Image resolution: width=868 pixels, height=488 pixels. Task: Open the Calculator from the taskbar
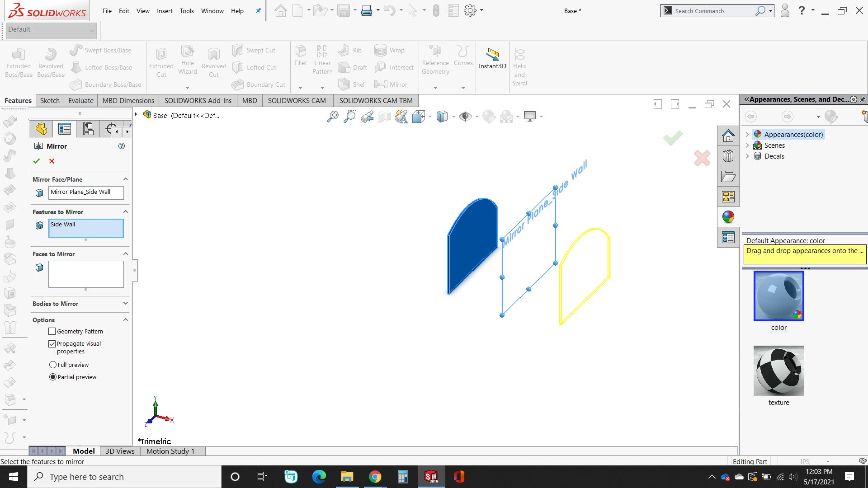point(403,477)
